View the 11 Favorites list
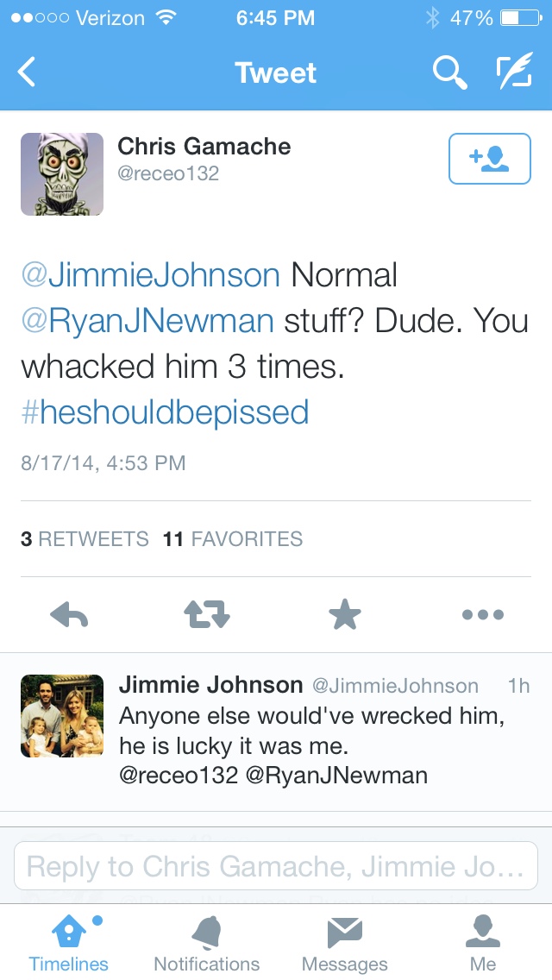Viewport: 552px width, 980px height. coord(233,539)
